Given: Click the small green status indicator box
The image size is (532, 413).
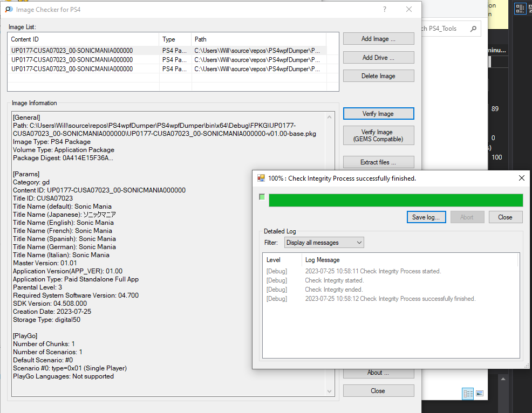Looking at the screenshot, I should pos(262,197).
